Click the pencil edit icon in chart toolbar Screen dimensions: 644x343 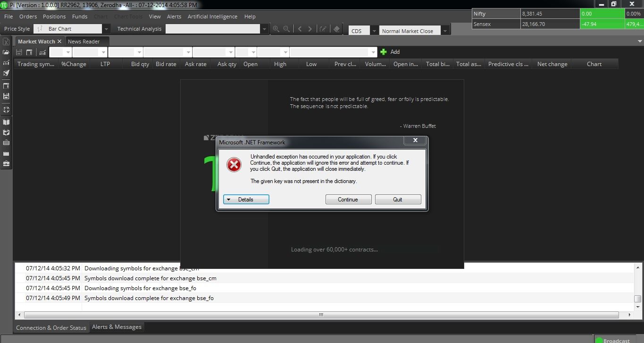(323, 29)
